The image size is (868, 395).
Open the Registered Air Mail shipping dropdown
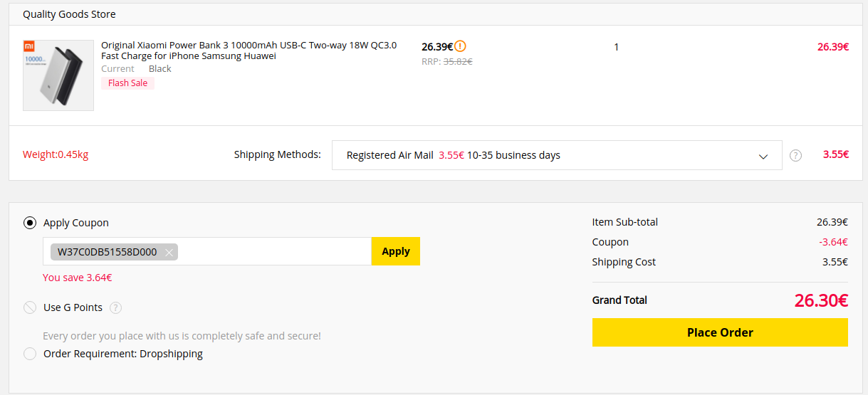(557, 155)
